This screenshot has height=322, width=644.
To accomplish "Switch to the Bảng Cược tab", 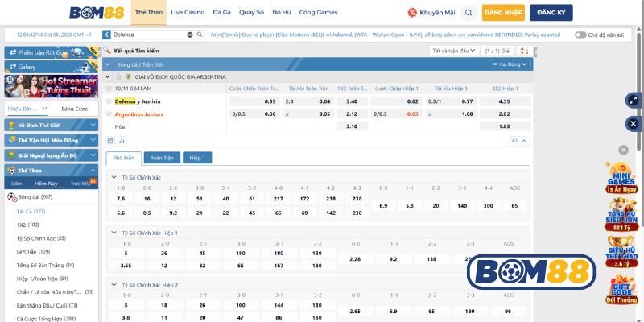I will pyautogui.click(x=75, y=109).
